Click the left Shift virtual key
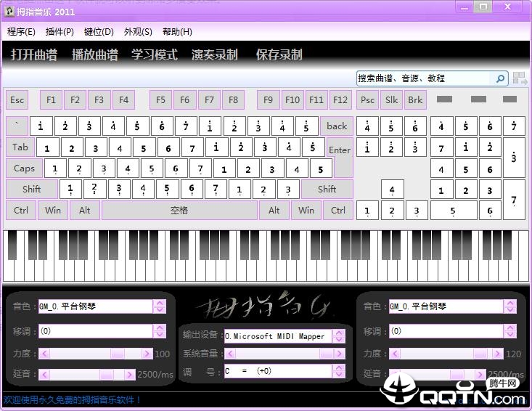The image size is (532, 411). click(x=31, y=189)
